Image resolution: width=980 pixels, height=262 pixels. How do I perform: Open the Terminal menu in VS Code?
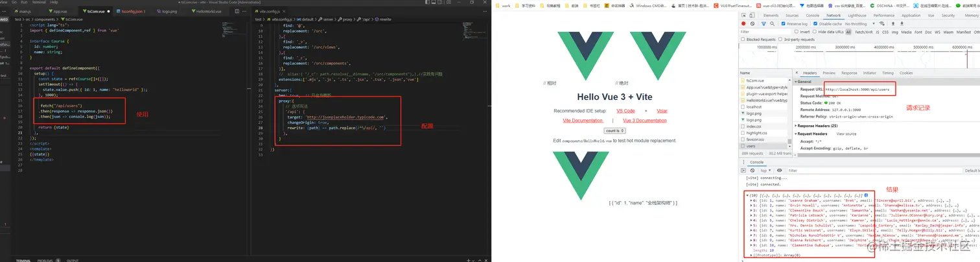tap(39, 3)
